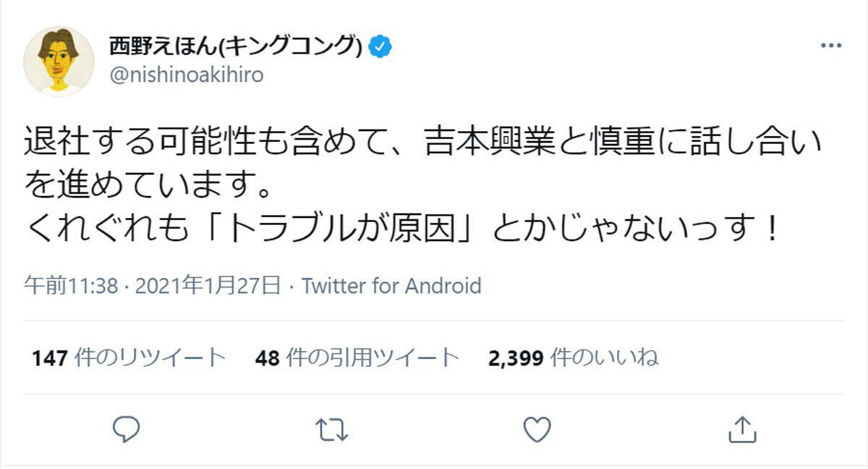
Task: Open the three-dot more options menu
Action: tap(830, 46)
